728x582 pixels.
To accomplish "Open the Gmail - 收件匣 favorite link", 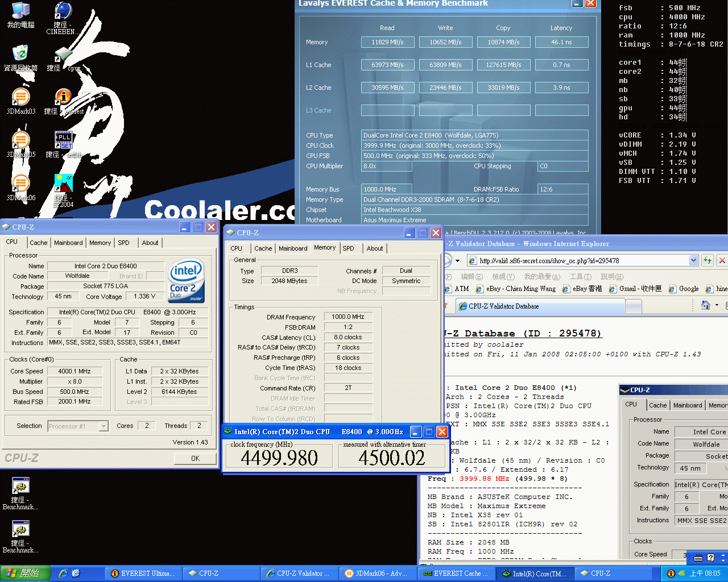I will click(635, 289).
